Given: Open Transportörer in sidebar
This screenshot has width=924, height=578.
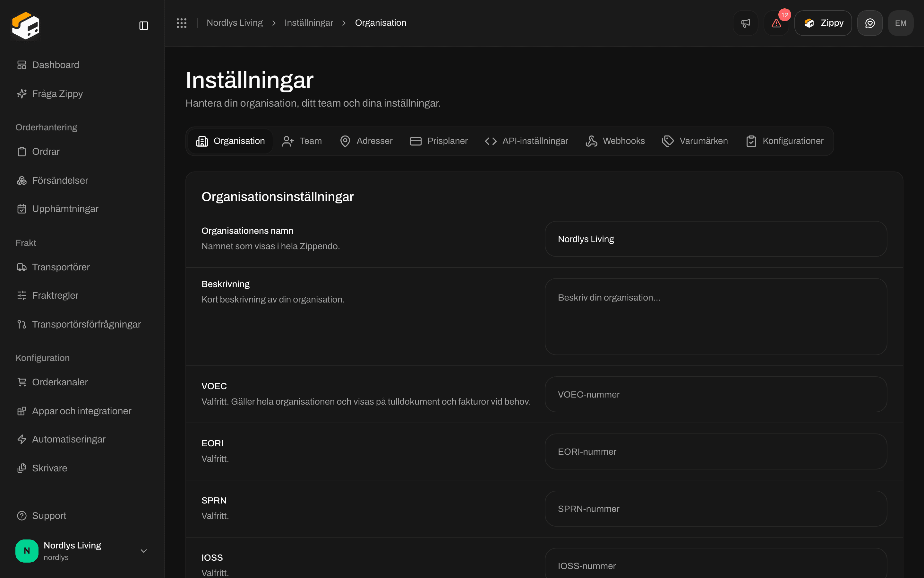Looking at the screenshot, I should tap(82, 267).
